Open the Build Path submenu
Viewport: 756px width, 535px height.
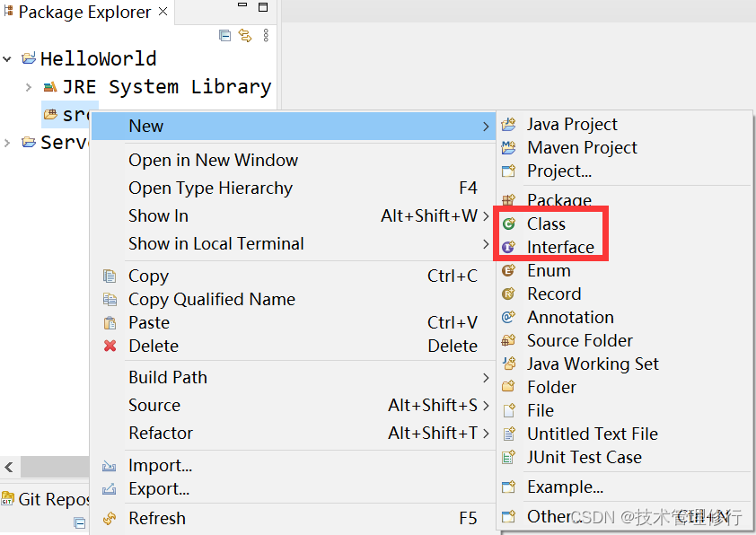[x=293, y=377]
